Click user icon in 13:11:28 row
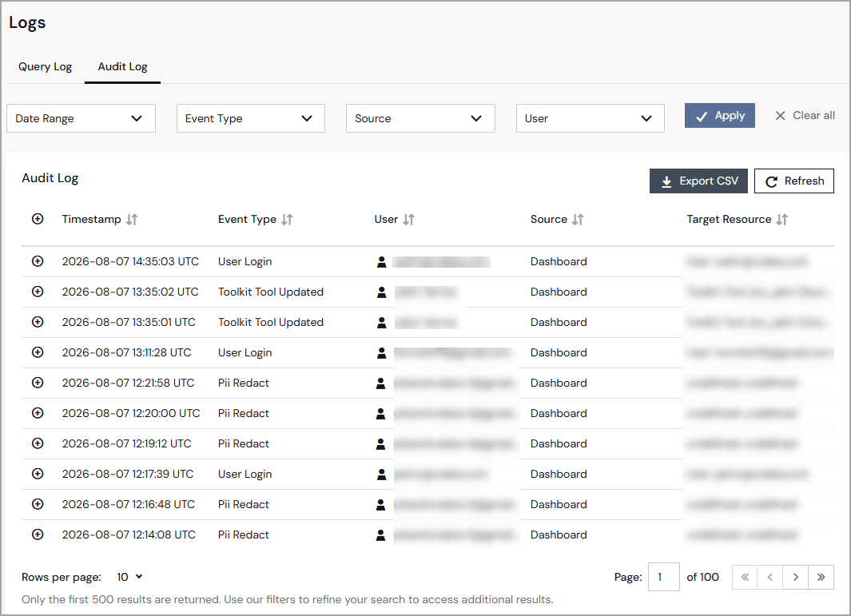 pos(381,353)
